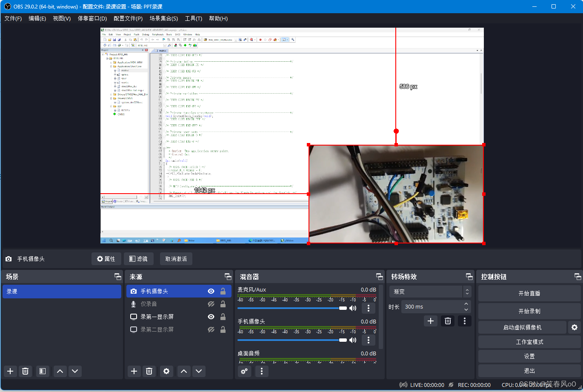Viewport: 583px width, 392px height.
Task: Move source down in Sources panel
Action: point(199,371)
